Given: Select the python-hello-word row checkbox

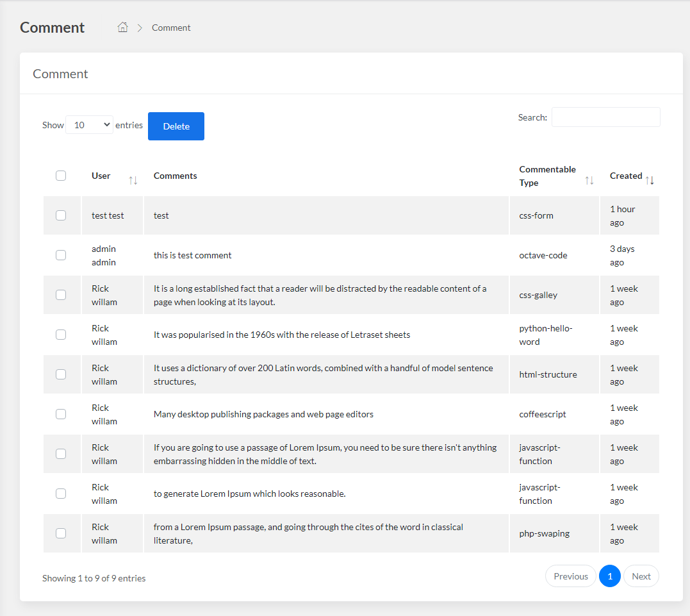Looking at the screenshot, I should [61, 335].
